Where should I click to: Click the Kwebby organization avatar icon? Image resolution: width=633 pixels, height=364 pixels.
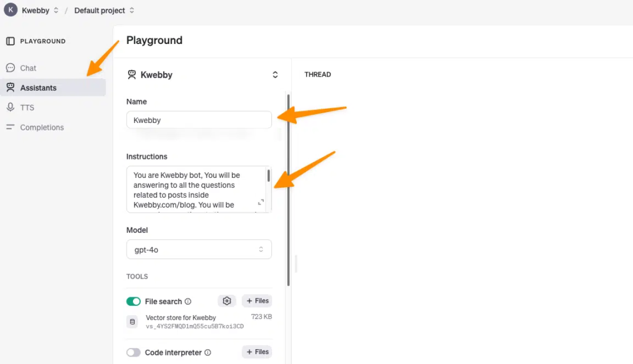11,10
